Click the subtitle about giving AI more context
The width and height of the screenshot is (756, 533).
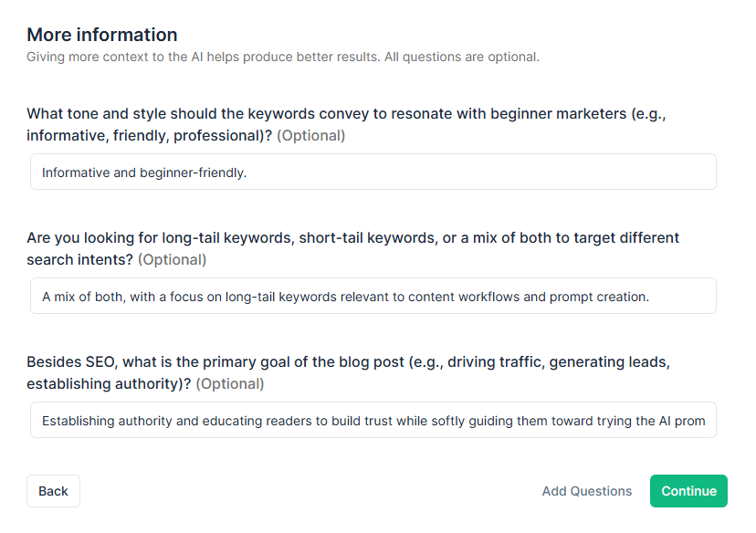point(283,57)
